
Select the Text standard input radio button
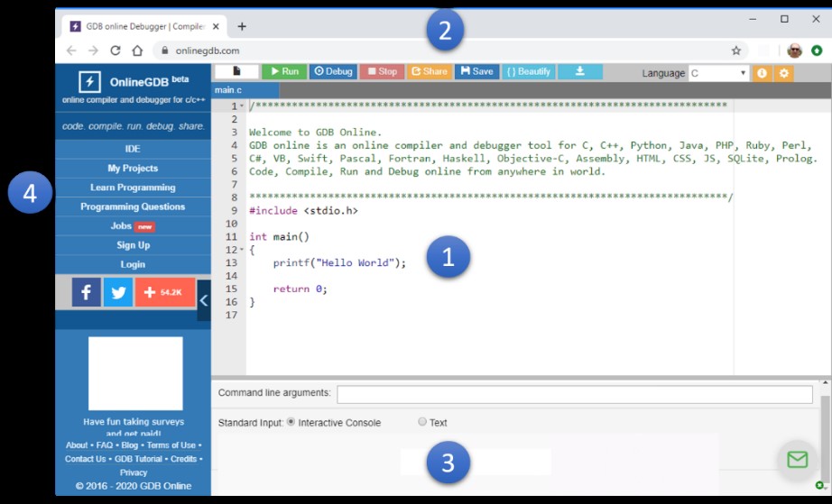pos(421,422)
